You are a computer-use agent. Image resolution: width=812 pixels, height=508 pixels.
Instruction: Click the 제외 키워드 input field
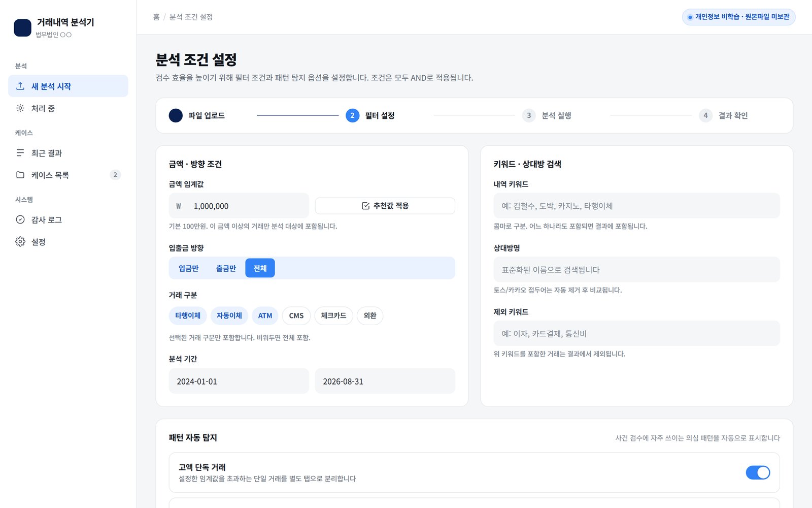coord(636,333)
